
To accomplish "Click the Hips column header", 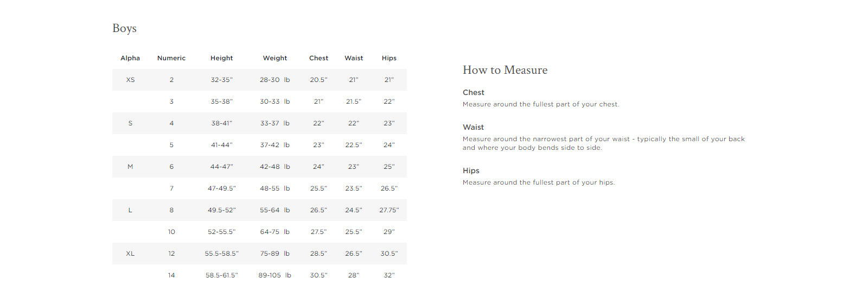I will (x=389, y=58).
